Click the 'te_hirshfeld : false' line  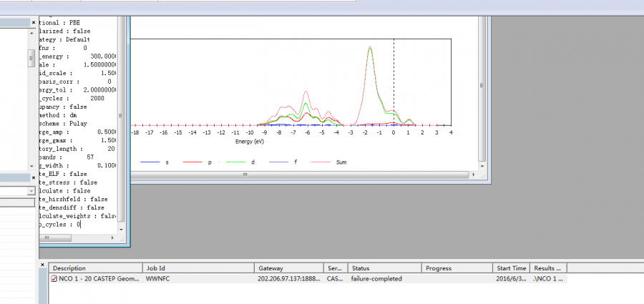click(x=74, y=200)
